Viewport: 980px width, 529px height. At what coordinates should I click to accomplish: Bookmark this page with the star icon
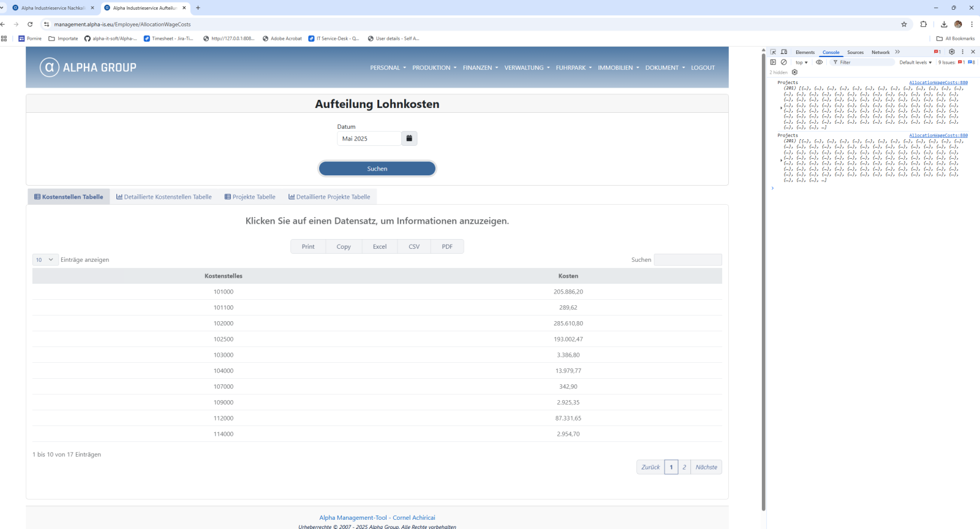[903, 25]
